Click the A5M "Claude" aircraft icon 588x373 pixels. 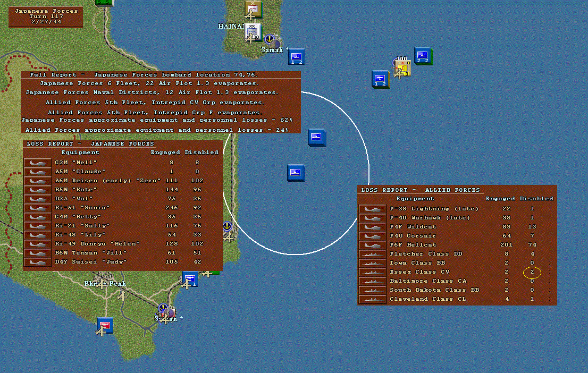[38, 172]
